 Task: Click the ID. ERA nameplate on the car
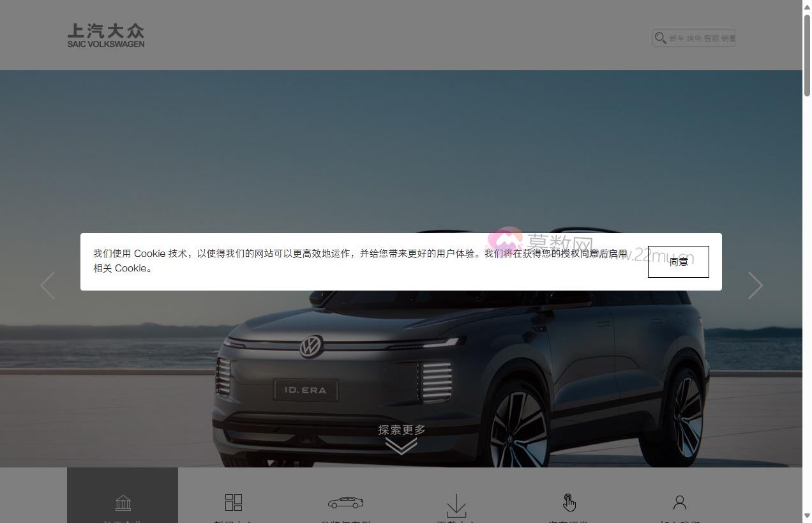point(306,390)
